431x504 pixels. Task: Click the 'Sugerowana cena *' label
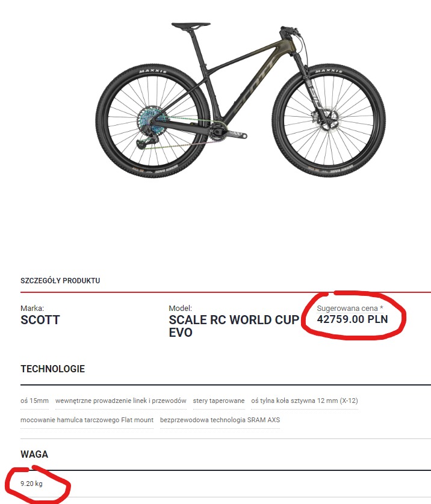(x=350, y=309)
